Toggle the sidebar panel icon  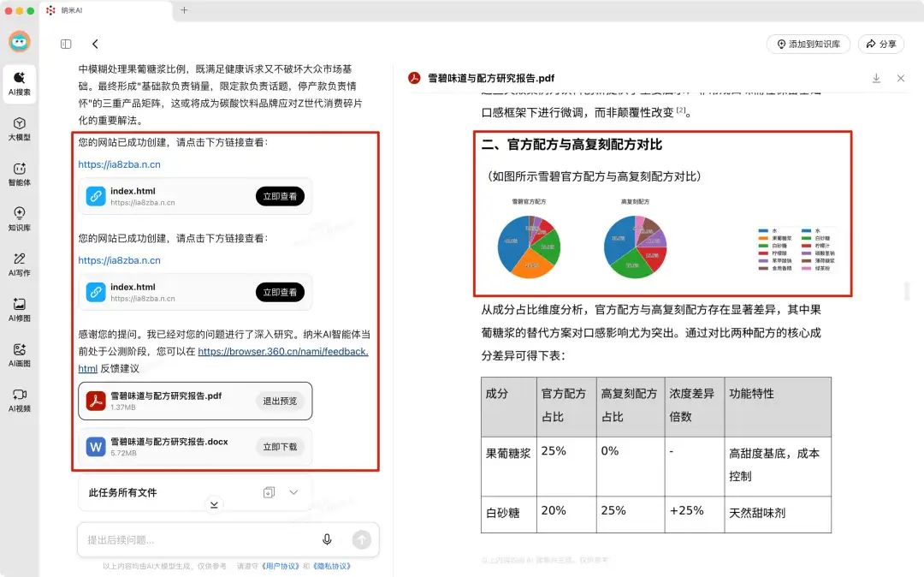coord(66,45)
